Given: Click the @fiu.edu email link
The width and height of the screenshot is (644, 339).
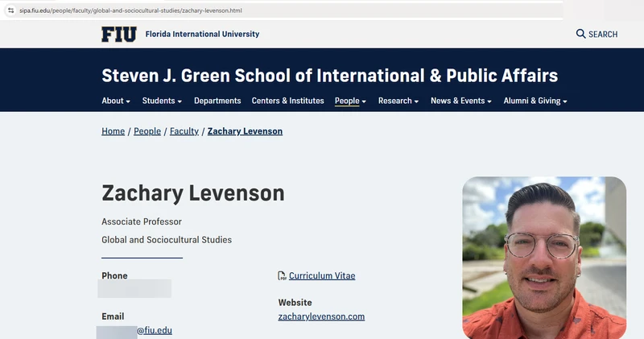Looking at the screenshot, I should click(155, 330).
